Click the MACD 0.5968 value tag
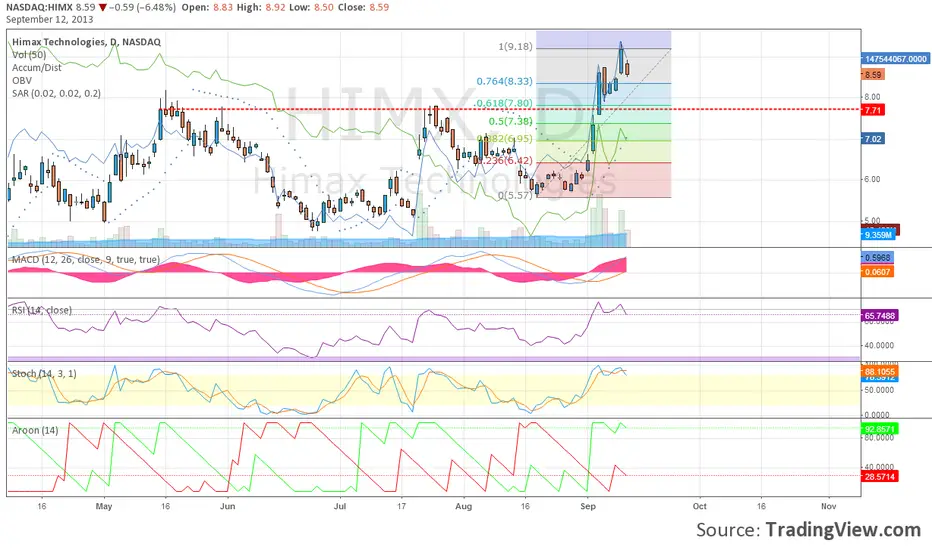This screenshot has height=550, width=932. 877,258
